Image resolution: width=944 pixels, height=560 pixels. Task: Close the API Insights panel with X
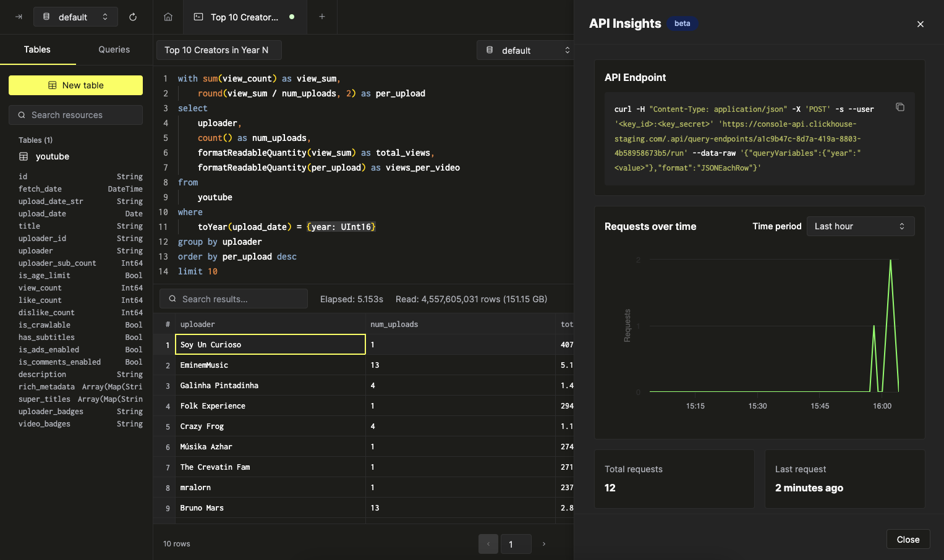click(x=921, y=23)
